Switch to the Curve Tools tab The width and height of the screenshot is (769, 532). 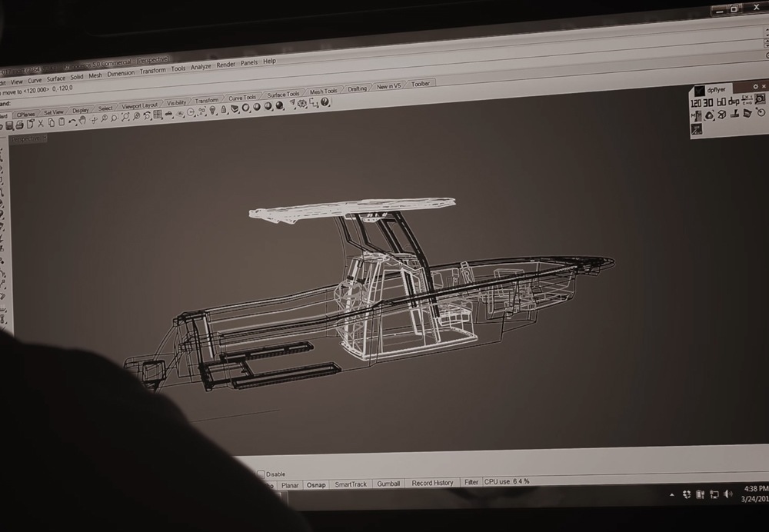click(x=241, y=98)
